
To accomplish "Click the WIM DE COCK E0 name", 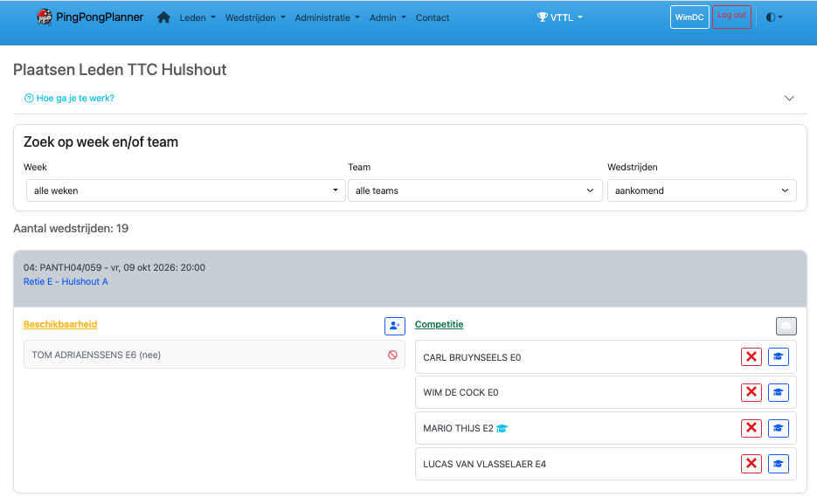I will tap(460, 392).
